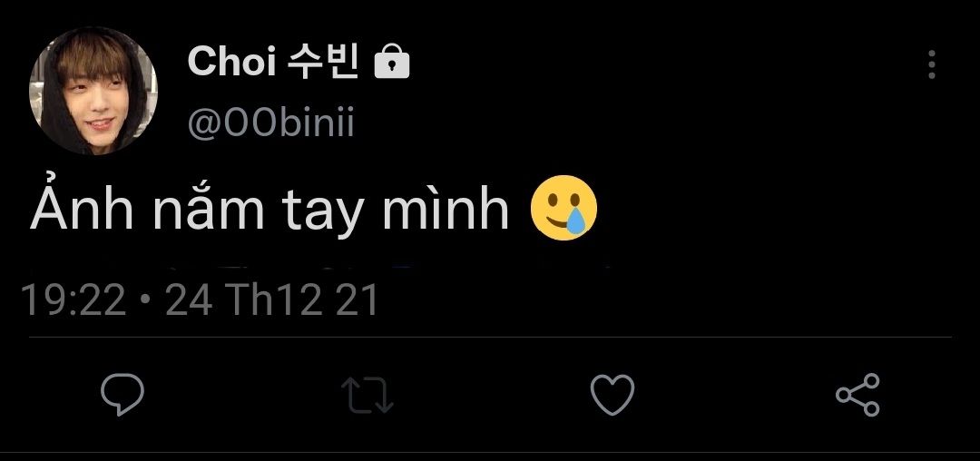
Task: Click the 19:22 timestamp
Action: pyautogui.click(x=73, y=299)
